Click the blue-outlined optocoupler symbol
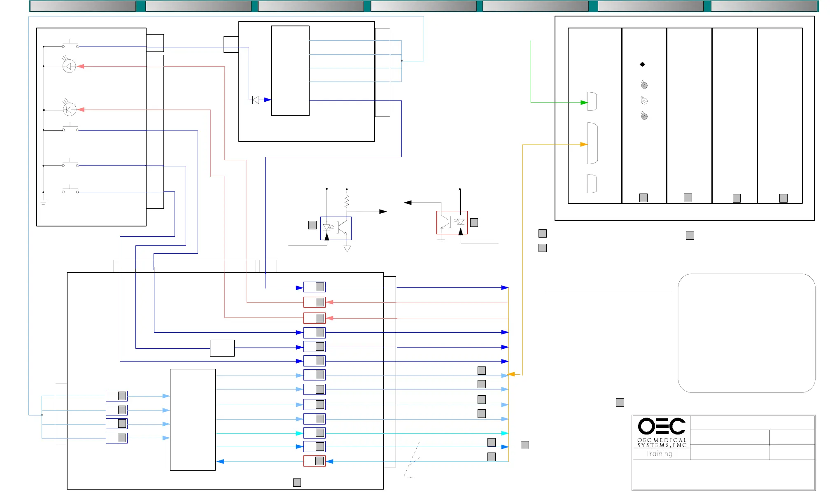The image size is (830, 504). click(x=336, y=228)
